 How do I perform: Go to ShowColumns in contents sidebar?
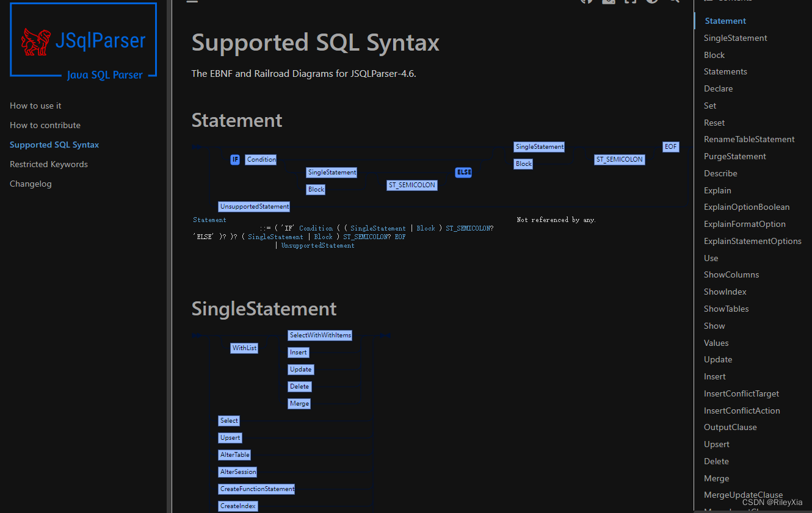(x=731, y=274)
